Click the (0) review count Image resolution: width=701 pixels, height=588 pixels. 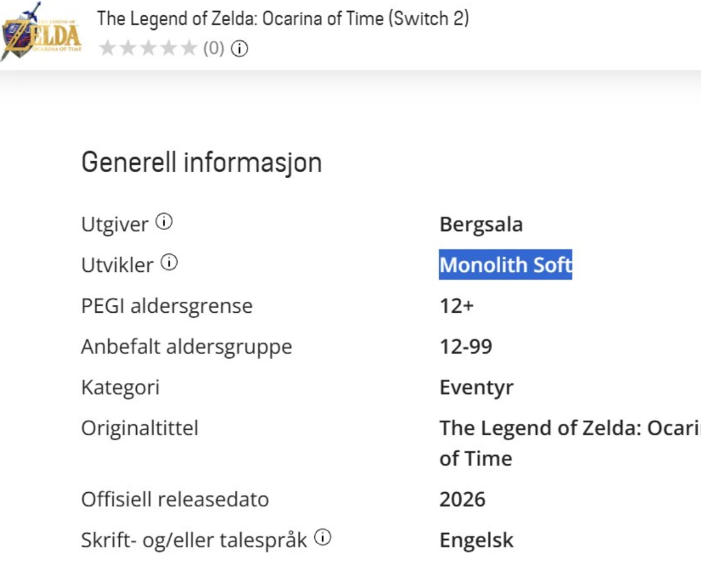pos(214,49)
